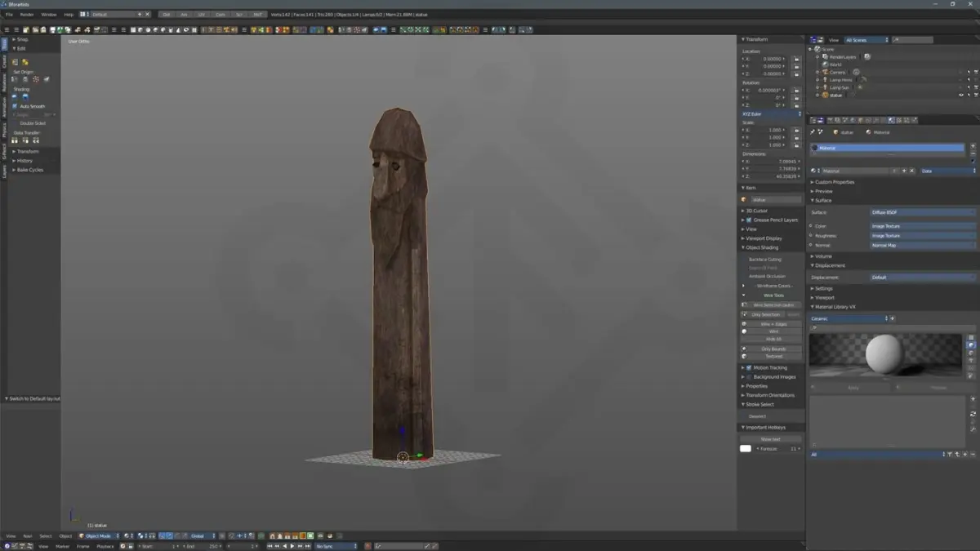The height and width of the screenshot is (551, 980).
Task: Toggle the Only Selection option
Action: (764, 314)
